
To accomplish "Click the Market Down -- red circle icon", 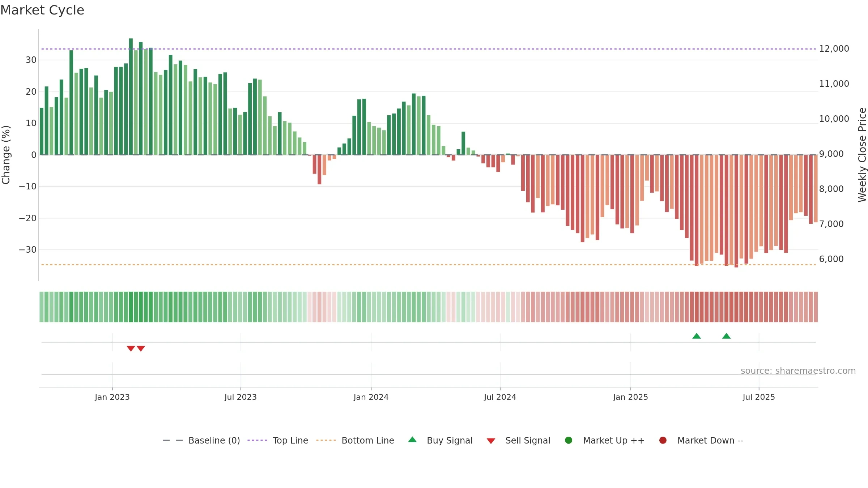I will point(663,440).
